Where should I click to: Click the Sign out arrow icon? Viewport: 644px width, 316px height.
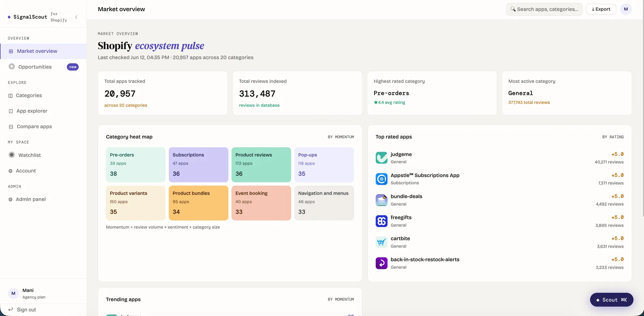click(x=11, y=309)
